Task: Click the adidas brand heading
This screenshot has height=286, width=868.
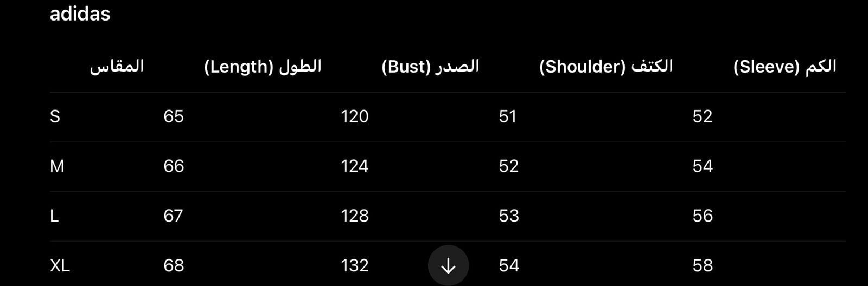Action: pos(80,14)
